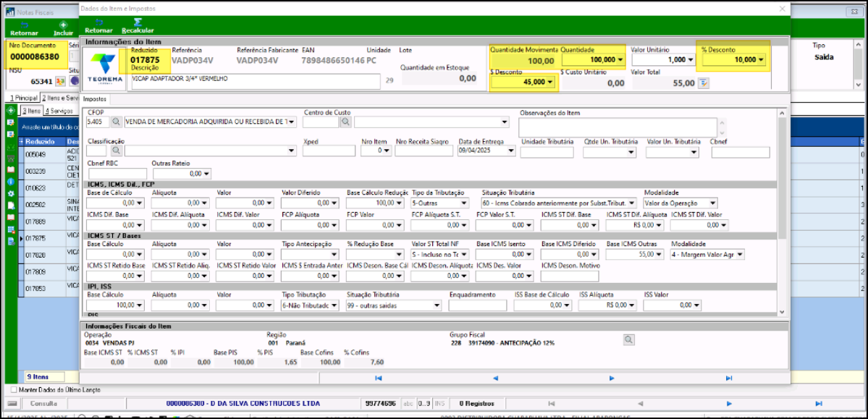The width and height of the screenshot is (868, 419).
Task: Open the % Desconto dropdown
Action: click(761, 60)
